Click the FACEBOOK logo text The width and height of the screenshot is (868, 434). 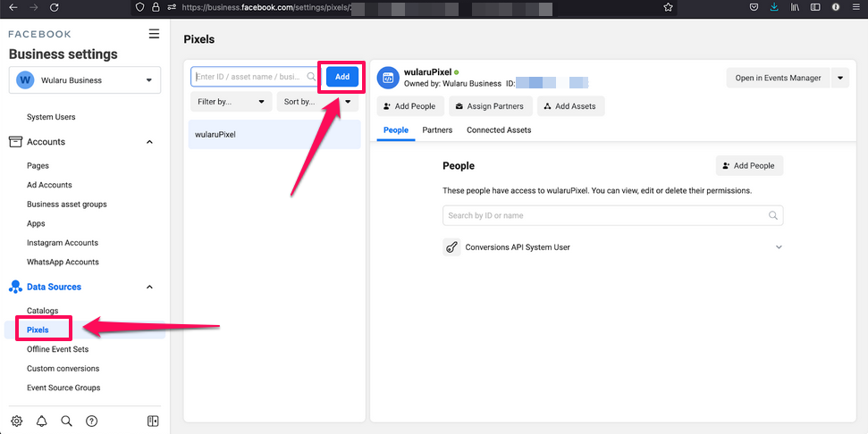point(40,34)
